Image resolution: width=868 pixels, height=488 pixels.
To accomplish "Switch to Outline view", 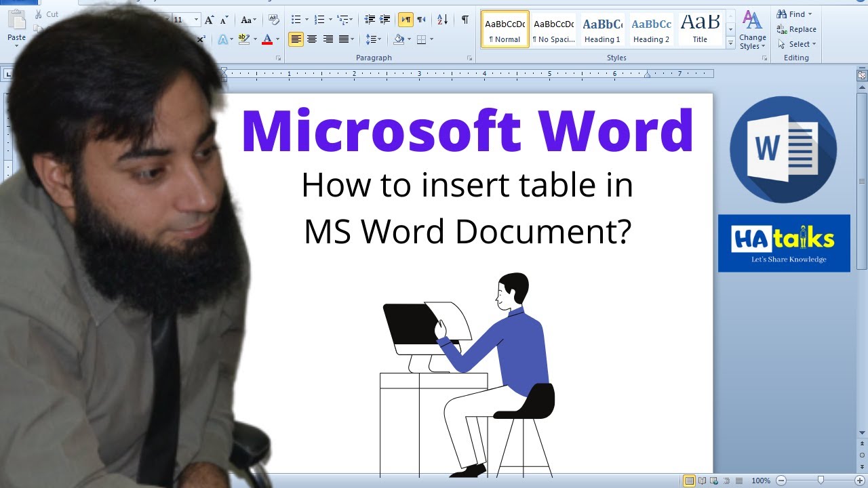I will click(726, 481).
